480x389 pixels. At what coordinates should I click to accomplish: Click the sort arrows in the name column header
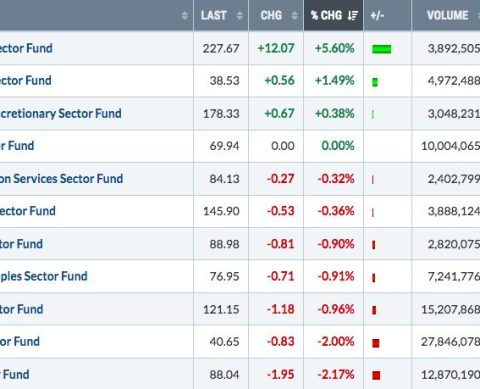[x=185, y=15]
